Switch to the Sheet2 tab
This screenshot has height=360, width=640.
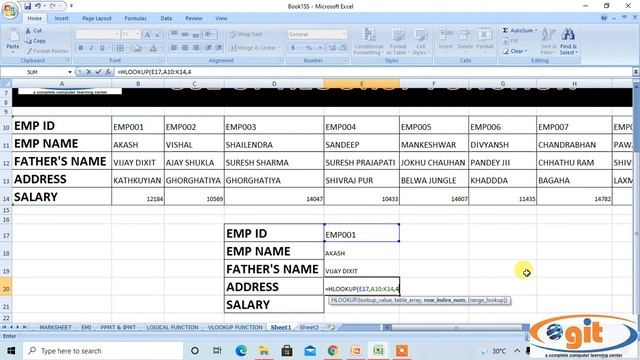309,327
